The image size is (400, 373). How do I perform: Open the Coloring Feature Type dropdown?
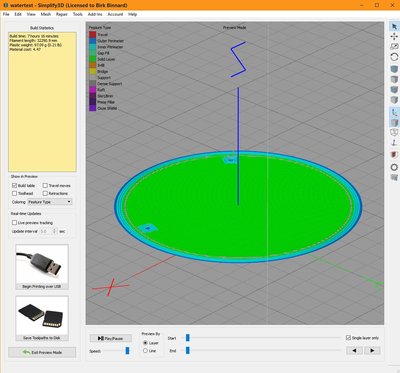[x=49, y=202]
